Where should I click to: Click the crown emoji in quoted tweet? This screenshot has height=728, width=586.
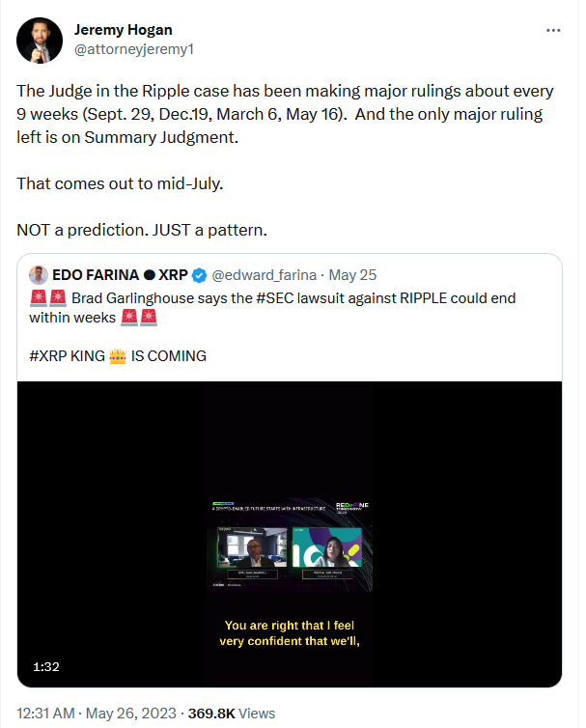[118, 355]
